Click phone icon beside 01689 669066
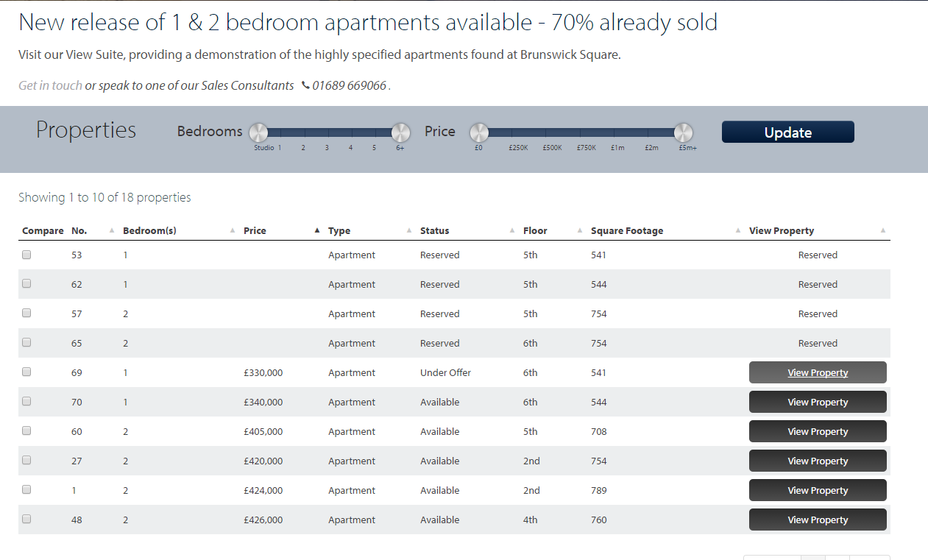Viewport: 928px width, 560px height. click(x=305, y=85)
